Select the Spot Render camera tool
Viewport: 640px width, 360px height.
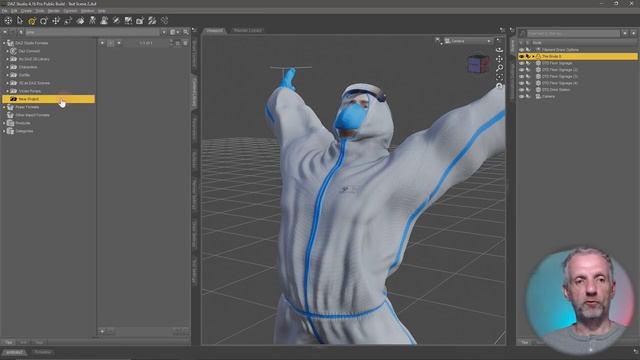point(140,20)
